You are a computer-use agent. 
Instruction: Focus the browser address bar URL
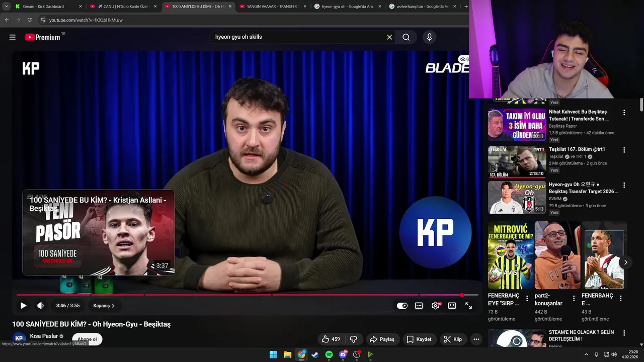(86, 20)
